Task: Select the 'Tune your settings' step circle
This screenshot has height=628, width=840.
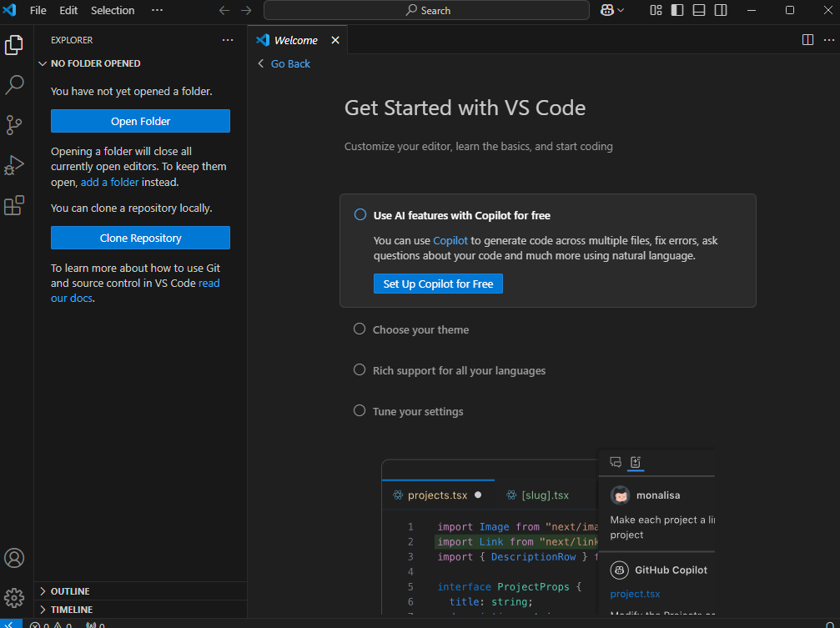Action: pos(360,410)
